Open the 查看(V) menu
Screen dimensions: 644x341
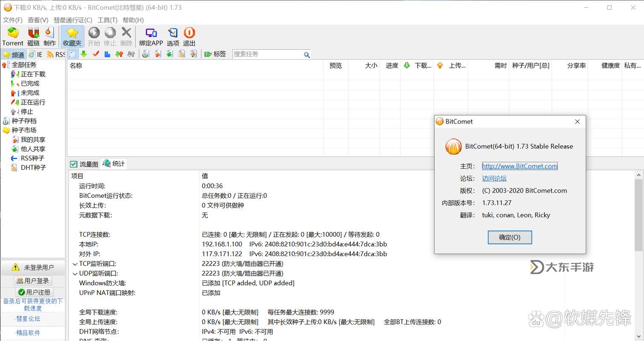(38, 20)
